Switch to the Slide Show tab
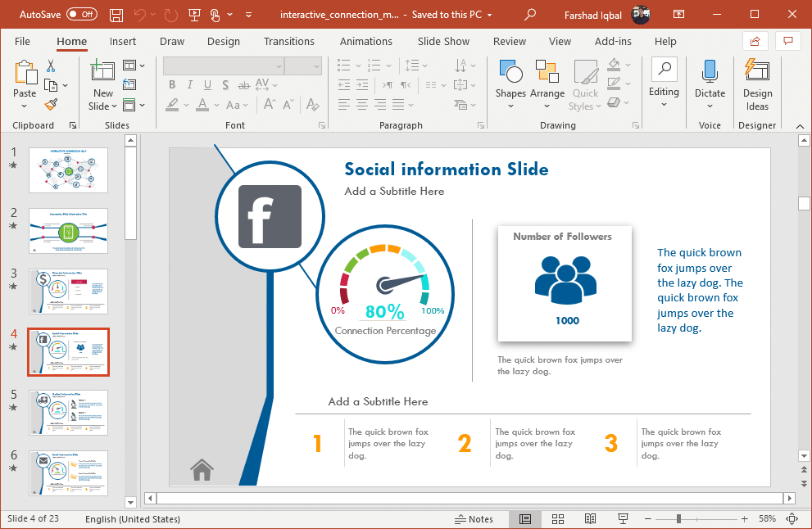The width and height of the screenshot is (812, 529). (x=443, y=42)
